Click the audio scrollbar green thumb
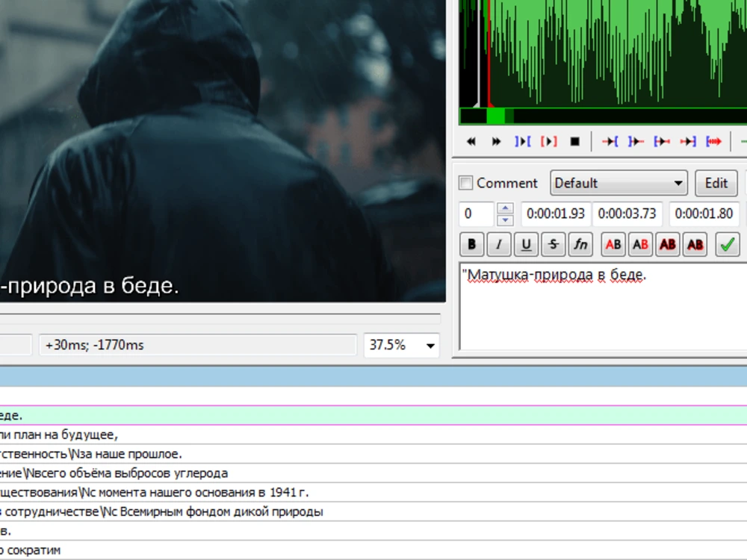Screen dimensions: 747x560 click(495, 116)
